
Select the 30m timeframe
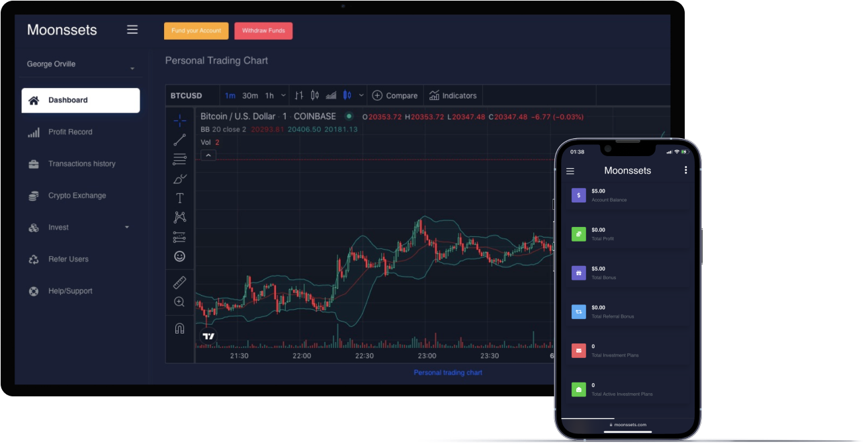(250, 95)
